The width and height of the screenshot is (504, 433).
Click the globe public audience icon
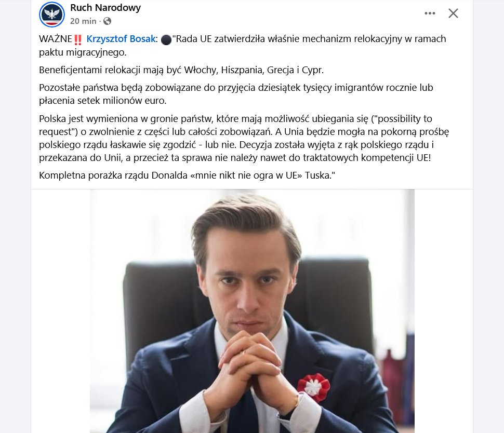click(x=108, y=21)
